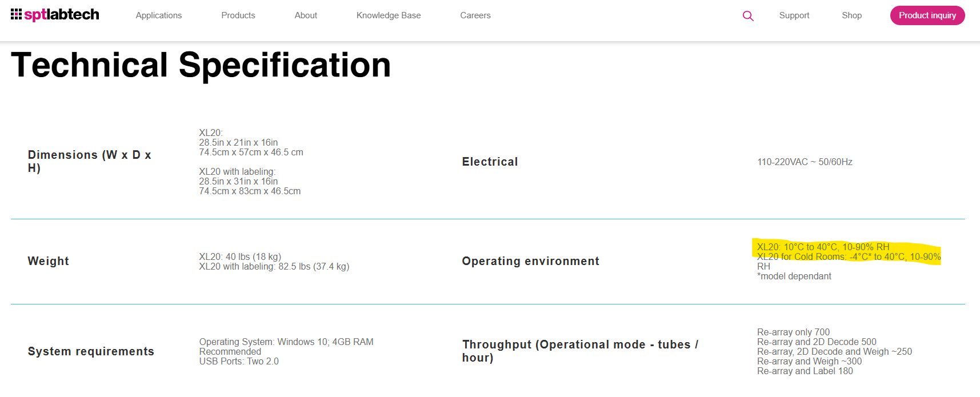Click the Technical Specification heading
Image resolution: width=980 pixels, height=397 pixels.
(x=201, y=65)
